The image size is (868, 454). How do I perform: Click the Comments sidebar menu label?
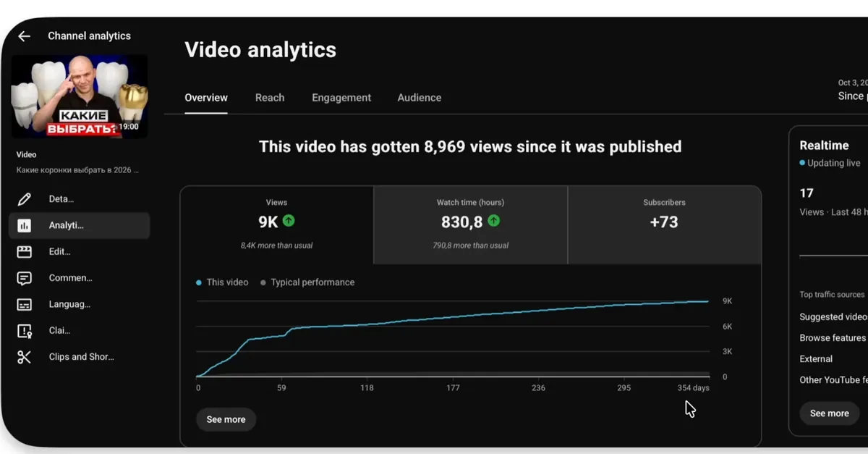70,278
